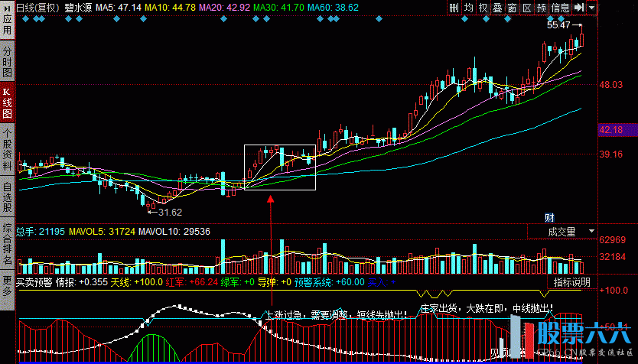Screen dimensions: 638x364
Task: Click the 窗 window layout icon
Action: (512, 8)
